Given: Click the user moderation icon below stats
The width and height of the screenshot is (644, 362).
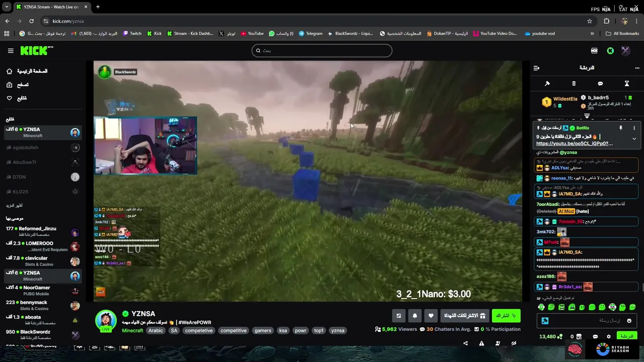Looking at the screenshot, I should (498, 343).
